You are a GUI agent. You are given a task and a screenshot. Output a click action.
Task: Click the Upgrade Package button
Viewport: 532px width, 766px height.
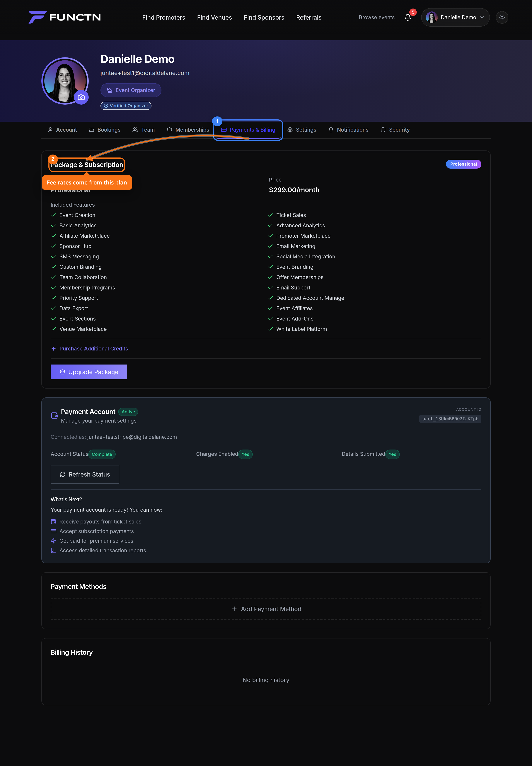[89, 372]
